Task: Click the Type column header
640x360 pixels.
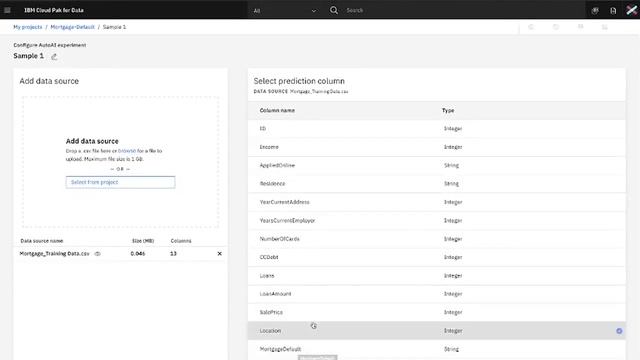Action: pos(448,111)
